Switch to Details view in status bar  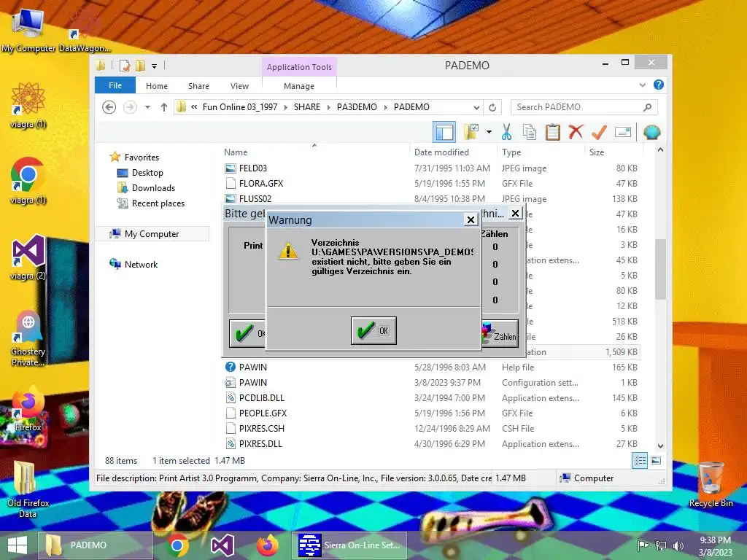(x=639, y=460)
